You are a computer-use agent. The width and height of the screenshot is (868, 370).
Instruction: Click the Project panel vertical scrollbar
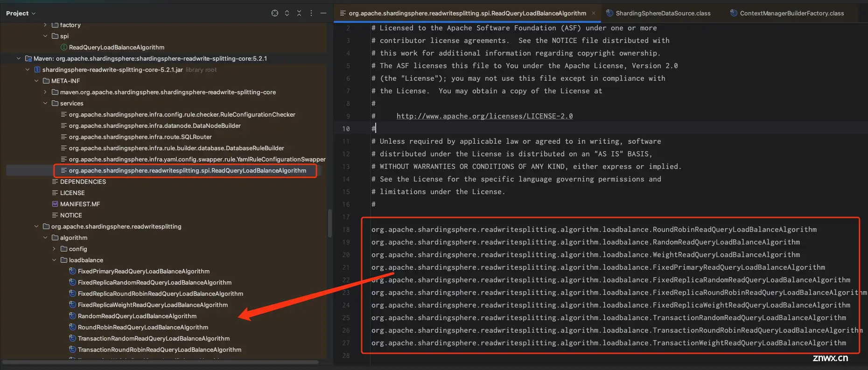(x=330, y=223)
